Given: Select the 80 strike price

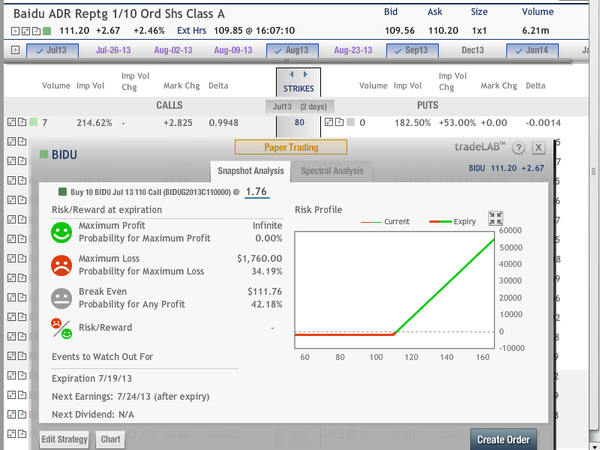Looking at the screenshot, I should tap(299, 122).
